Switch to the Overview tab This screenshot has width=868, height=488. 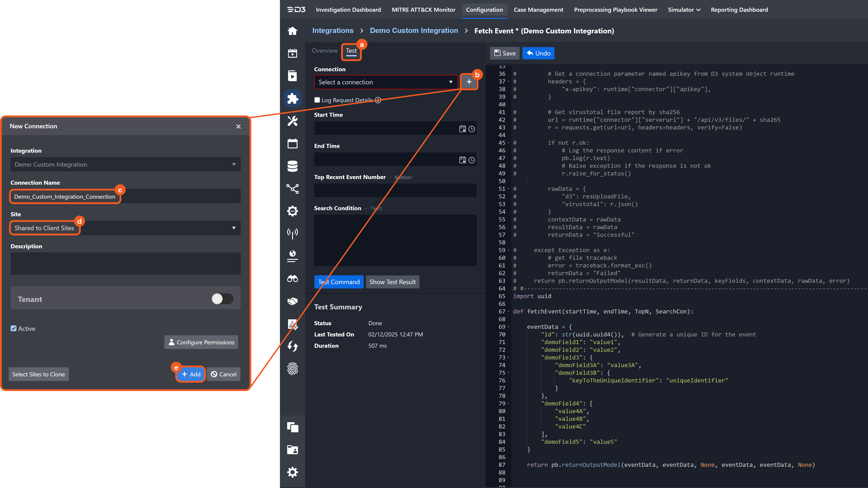(x=324, y=51)
